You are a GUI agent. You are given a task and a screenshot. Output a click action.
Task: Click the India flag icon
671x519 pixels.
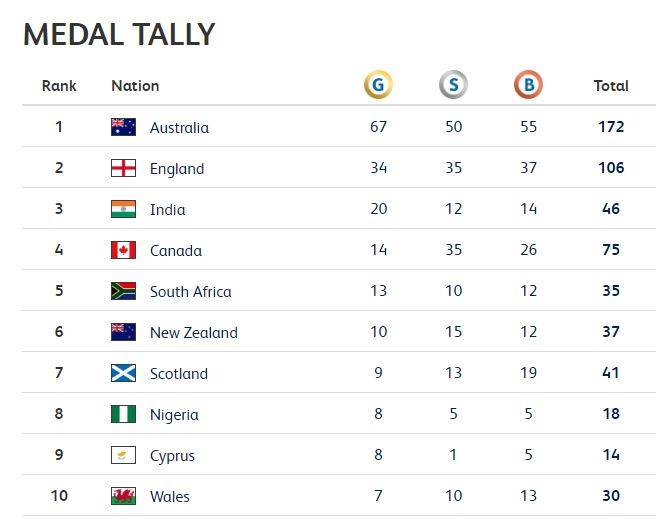[x=124, y=209]
